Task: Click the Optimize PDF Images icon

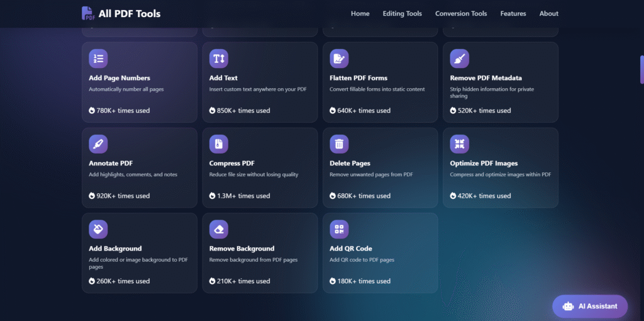Action: (x=459, y=144)
